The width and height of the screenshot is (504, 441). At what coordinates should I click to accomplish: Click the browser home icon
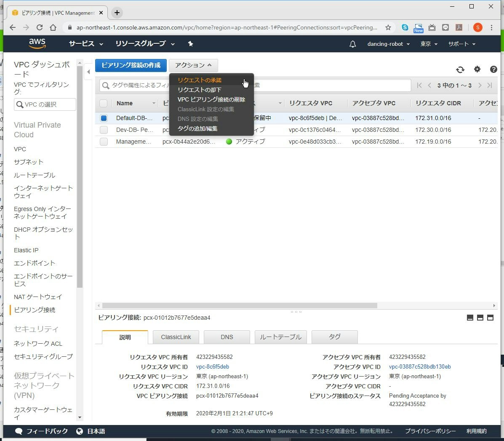(x=53, y=28)
